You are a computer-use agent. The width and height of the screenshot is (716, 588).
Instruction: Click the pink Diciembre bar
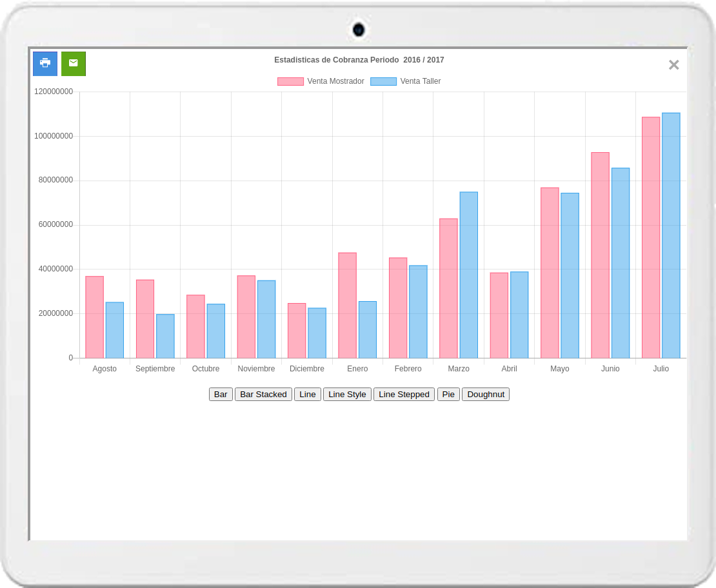tap(297, 331)
